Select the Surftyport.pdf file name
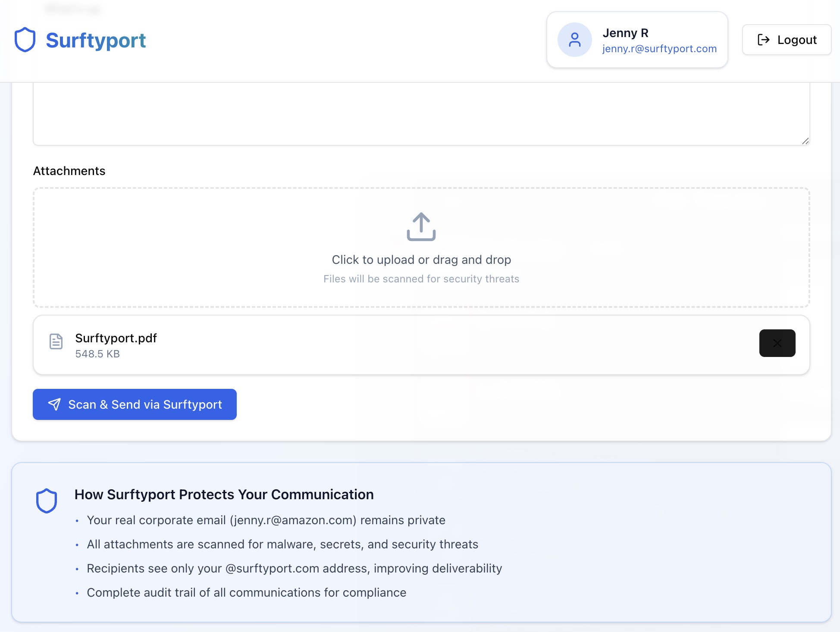Viewport: 840px width, 632px height. (x=116, y=338)
